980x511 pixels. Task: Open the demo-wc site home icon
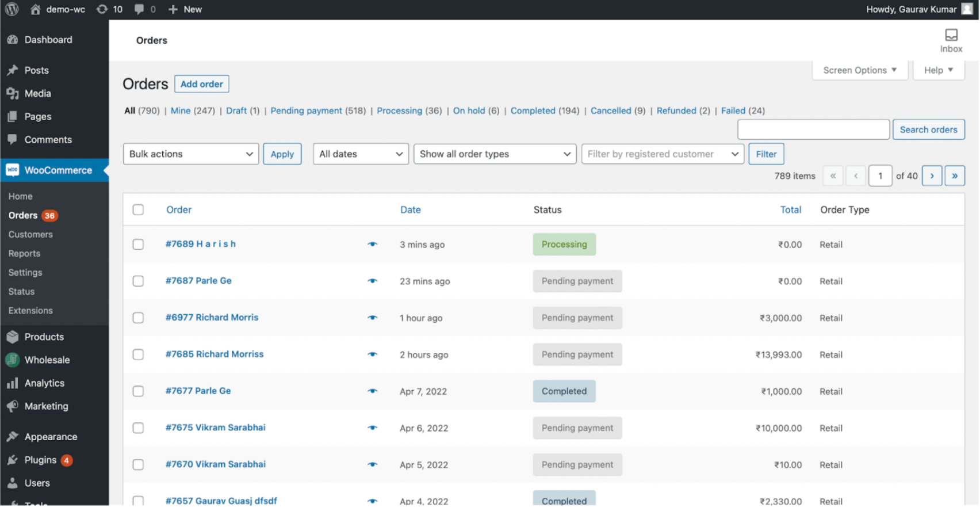pyautogui.click(x=35, y=9)
